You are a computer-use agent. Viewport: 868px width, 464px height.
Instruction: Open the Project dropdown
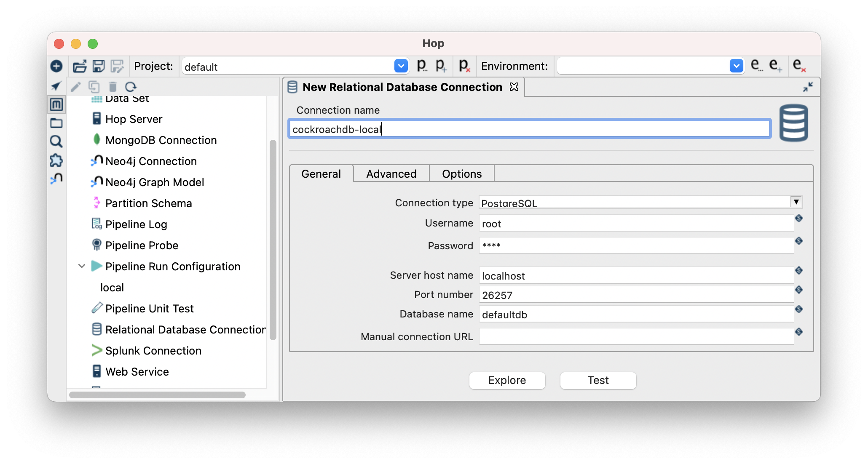coord(401,66)
